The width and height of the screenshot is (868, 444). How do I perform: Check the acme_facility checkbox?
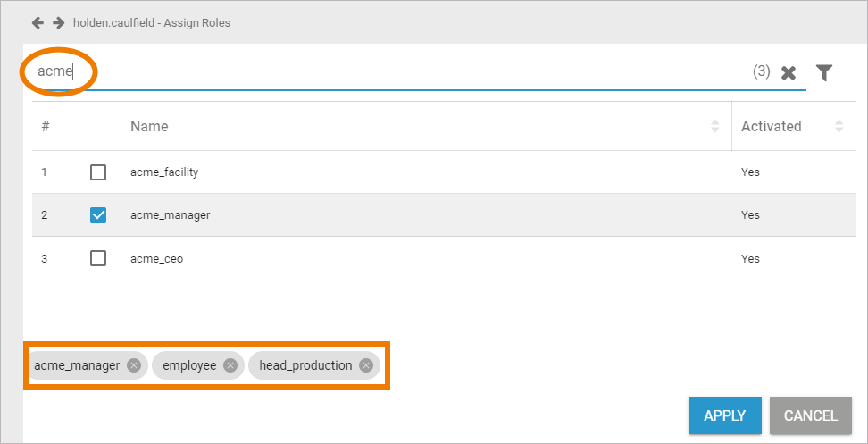pyautogui.click(x=98, y=172)
